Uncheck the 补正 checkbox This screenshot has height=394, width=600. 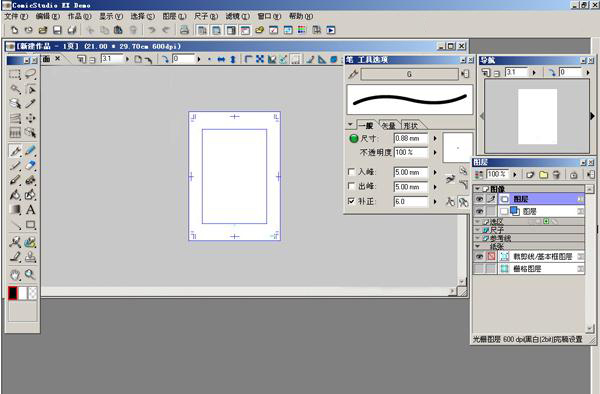pyautogui.click(x=351, y=201)
